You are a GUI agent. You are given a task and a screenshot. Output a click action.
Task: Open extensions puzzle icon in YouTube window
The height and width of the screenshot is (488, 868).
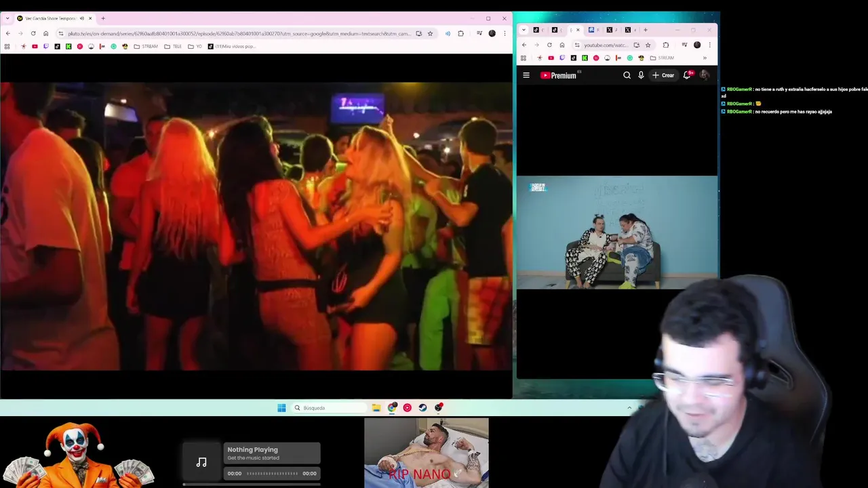click(x=665, y=45)
